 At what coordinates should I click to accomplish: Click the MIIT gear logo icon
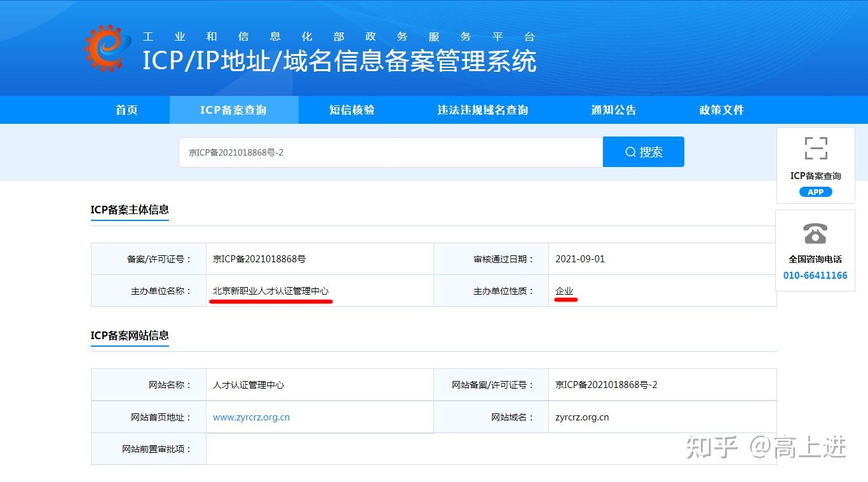point(107,48)
